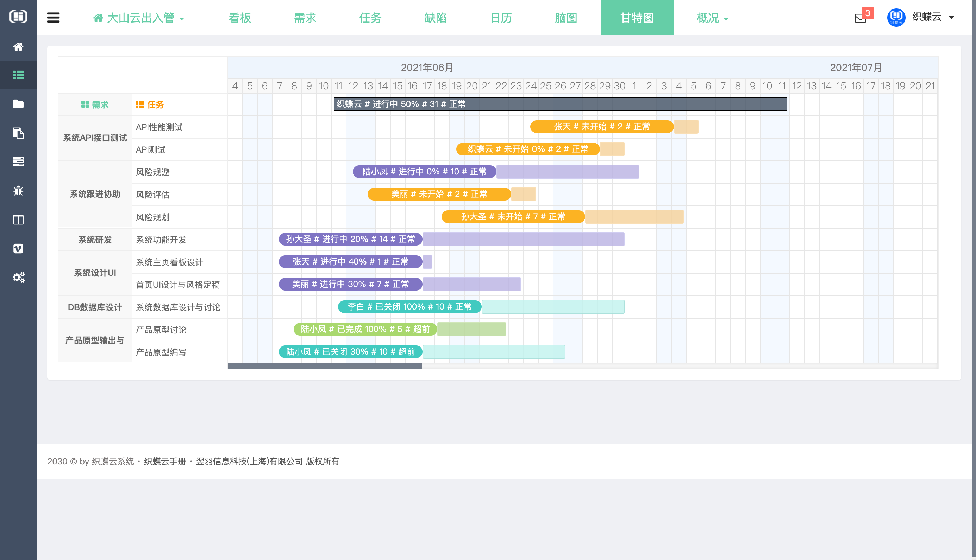Image resolution: width=976 pixels, height=560 pixels.
Task: Click the bug icon in sidebar
Action: click(x=18, y=191)
